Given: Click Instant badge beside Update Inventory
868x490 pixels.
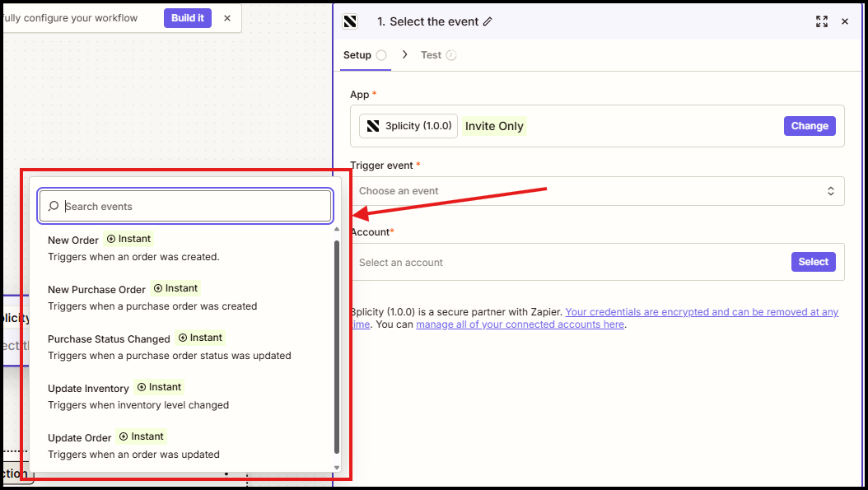Looking at the screenshot, I should 159,386.
